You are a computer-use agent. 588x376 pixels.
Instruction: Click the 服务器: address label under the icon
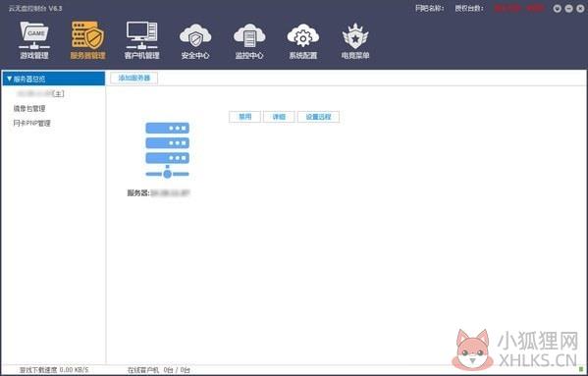coord(158,193)
